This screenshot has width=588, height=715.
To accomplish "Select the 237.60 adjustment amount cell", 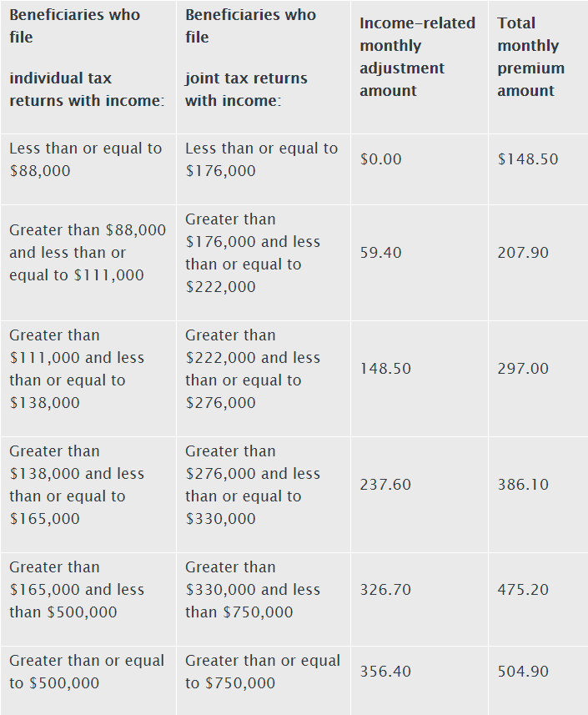I will [385, 485].
